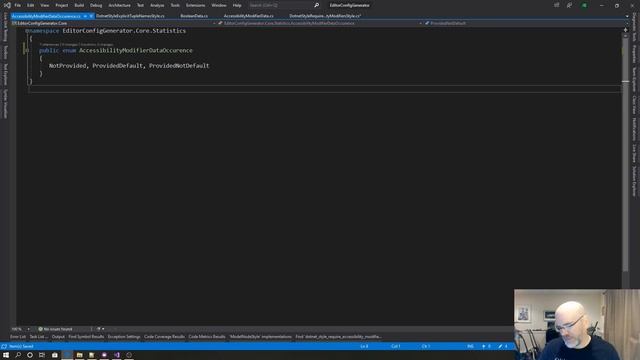Screen dimensions: 640x360
Task: Collapse the namespace code block
Action: pos(27,31)
